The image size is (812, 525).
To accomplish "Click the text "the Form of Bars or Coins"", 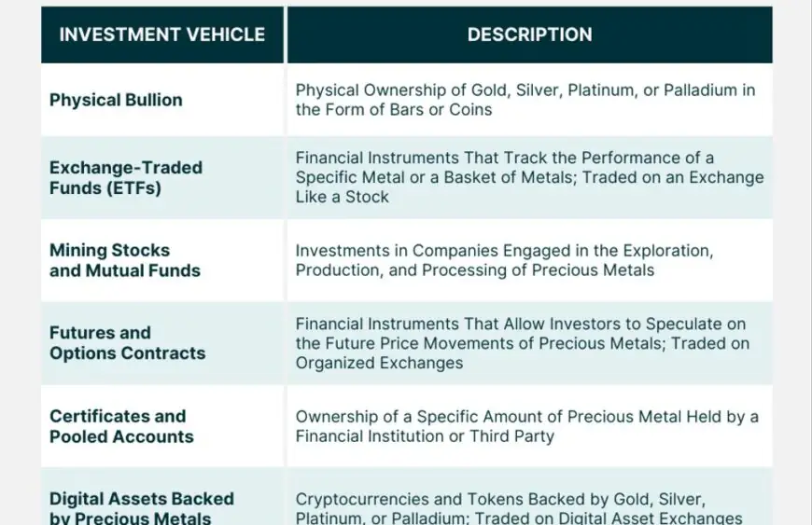I will [x=393, y=110].
